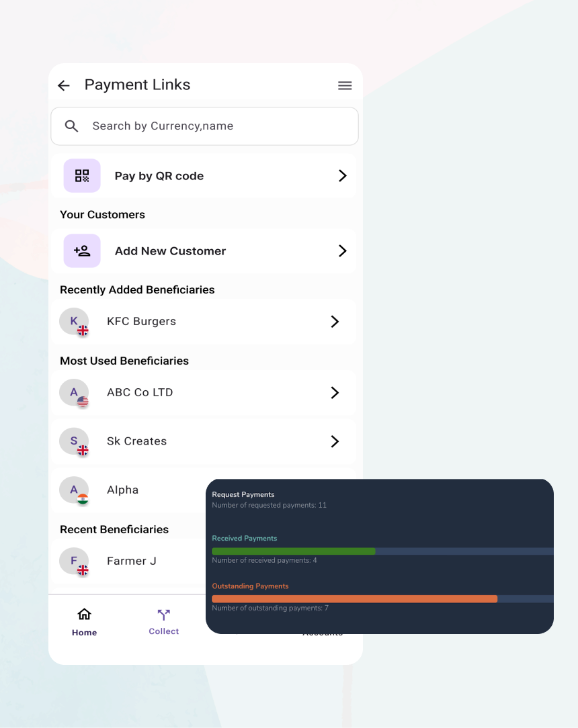Viewport: 578px width, 728px height.
Task: Open the ABC Co LTD beneficiary name
Action: pos(140,392)
